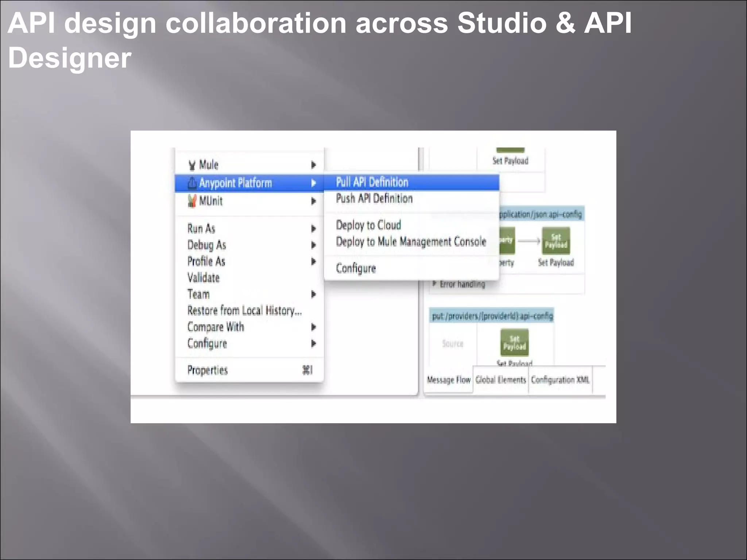Click Compare With menu entry
This screenshot has width=747, height=560.
point(249,327)
